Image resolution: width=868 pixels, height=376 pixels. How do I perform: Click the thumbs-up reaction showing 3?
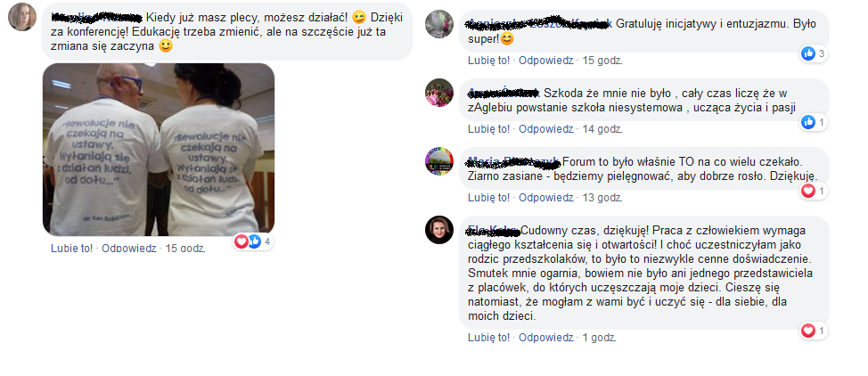[814, 53]
